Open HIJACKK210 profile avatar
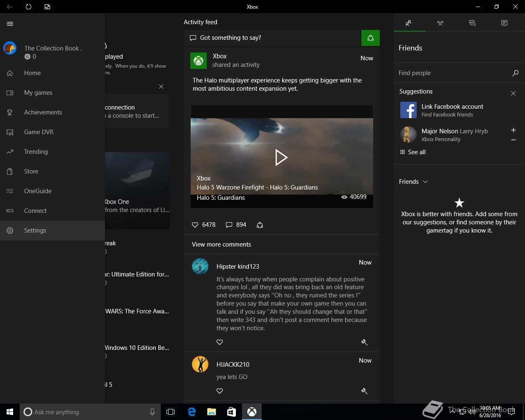Image resolution: width=525 pixels, height=420 pixels. coord(200,364)
